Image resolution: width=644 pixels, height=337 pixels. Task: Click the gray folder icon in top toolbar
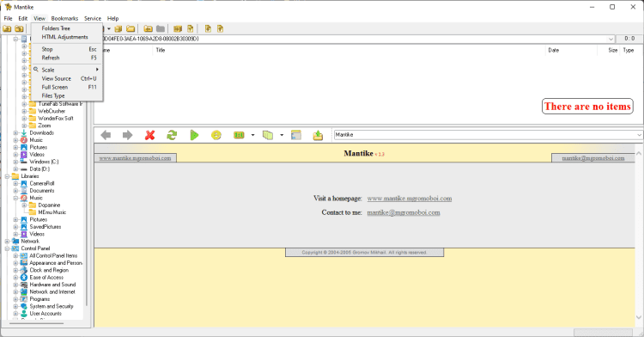161,28
